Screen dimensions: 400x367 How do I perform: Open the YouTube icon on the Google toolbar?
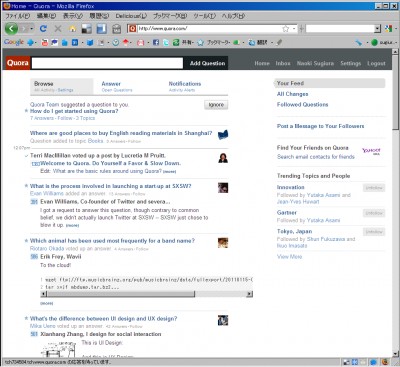point(45,42)
